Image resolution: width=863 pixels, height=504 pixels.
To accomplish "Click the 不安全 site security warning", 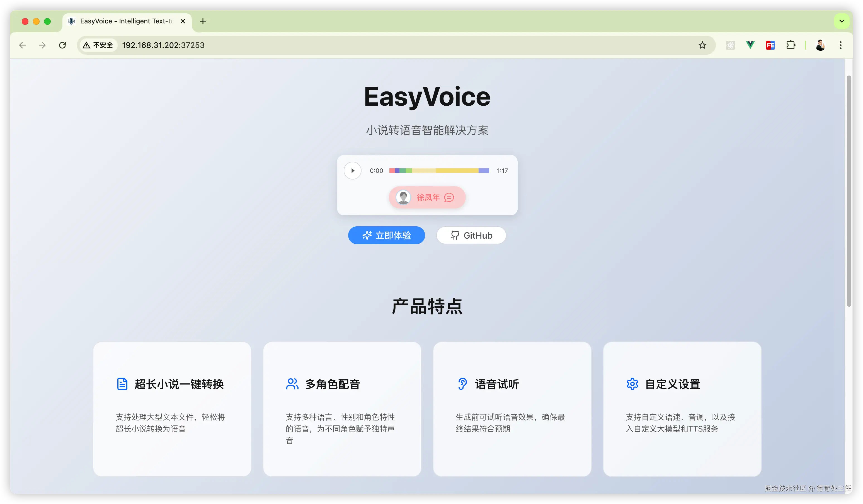I will pos(98,45).
